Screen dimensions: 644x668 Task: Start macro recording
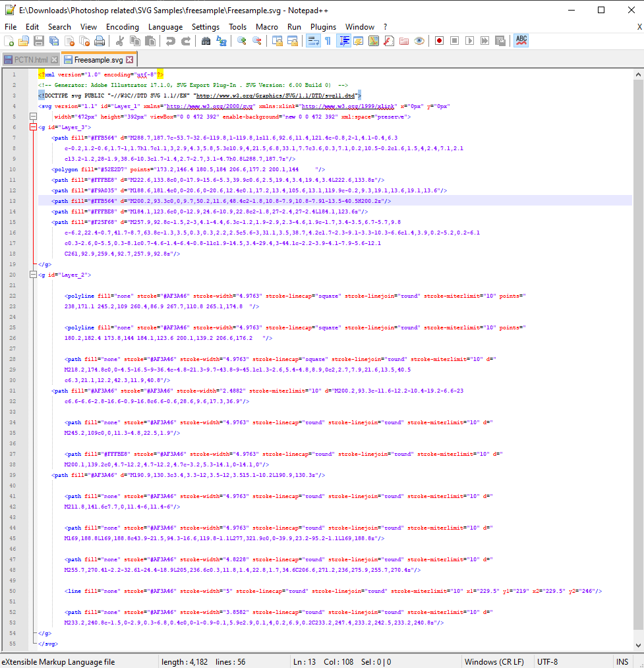[438, 41]
